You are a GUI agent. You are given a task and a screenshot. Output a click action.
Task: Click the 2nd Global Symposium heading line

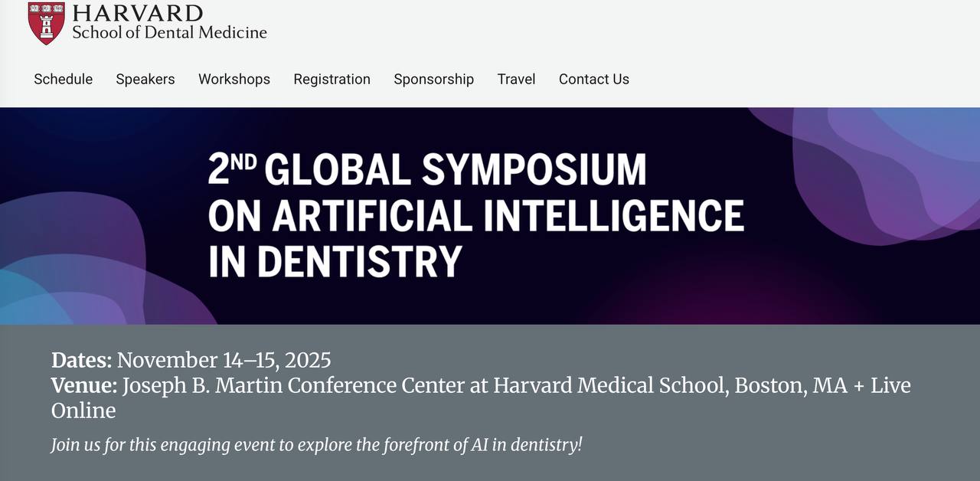pos(427,170)
